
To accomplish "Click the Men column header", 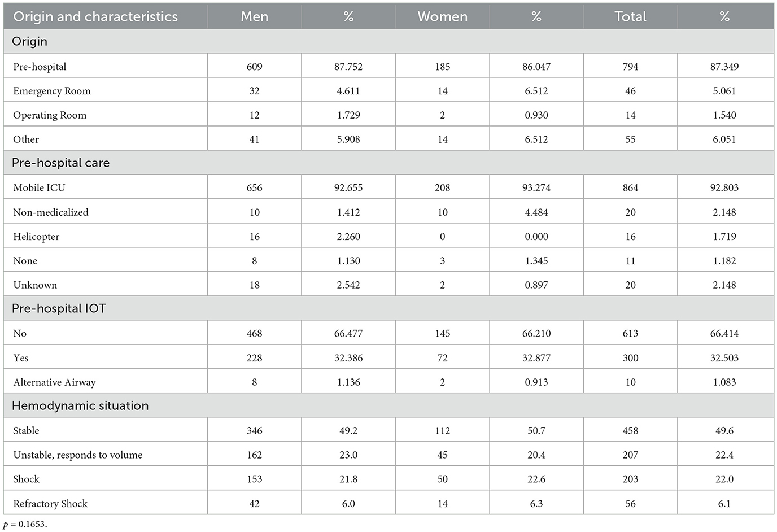I will (254, 17).
